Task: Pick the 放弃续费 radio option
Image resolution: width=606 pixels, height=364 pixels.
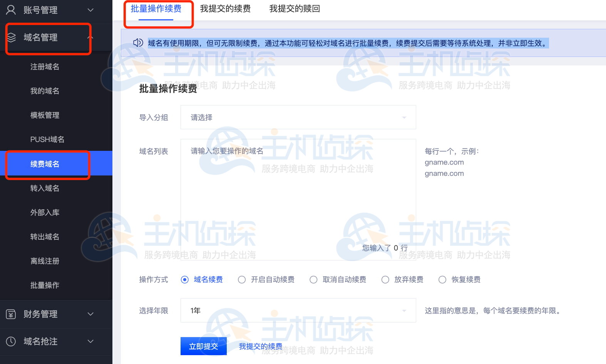Action: click(x=385, y=280)
